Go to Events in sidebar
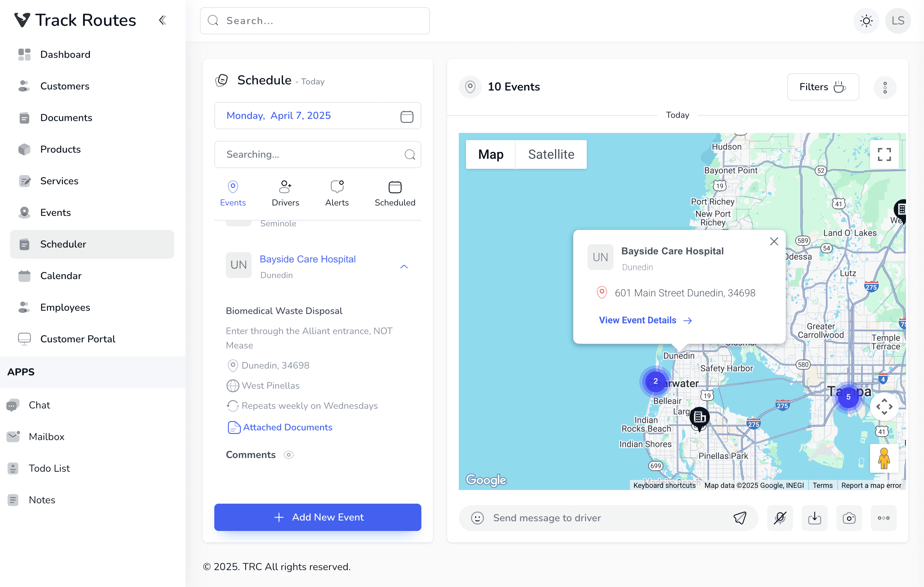This screenshot has height=587, width=924. tap(92, 212)
